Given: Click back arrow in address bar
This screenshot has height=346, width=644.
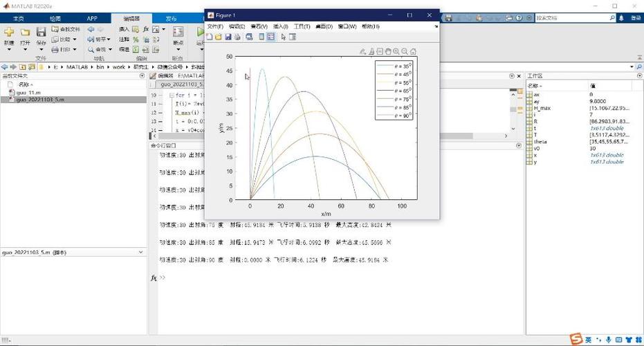Looking at the screenshot, I should pyautogui.click(x=5, y=66).
